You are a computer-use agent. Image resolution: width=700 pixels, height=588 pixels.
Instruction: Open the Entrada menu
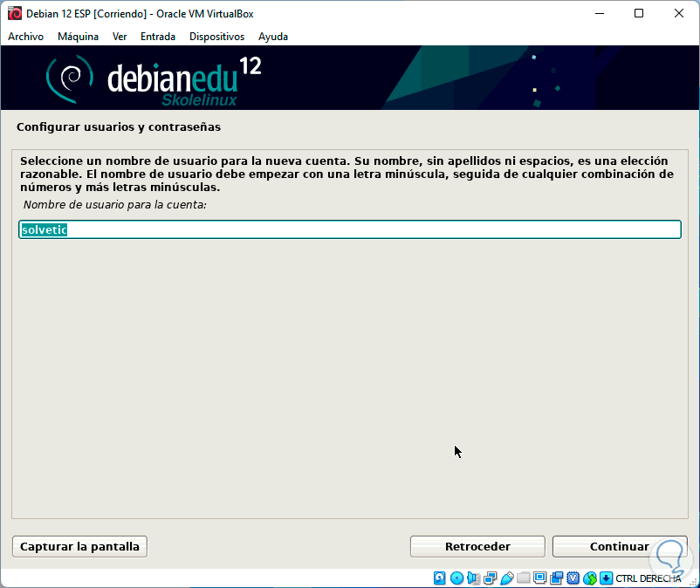click(158, 37)
